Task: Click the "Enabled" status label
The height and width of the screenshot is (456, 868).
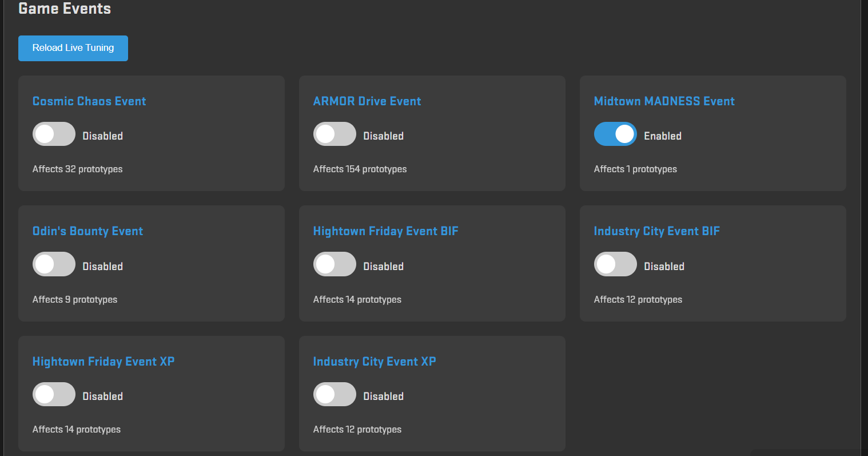Action: [663, 136]
